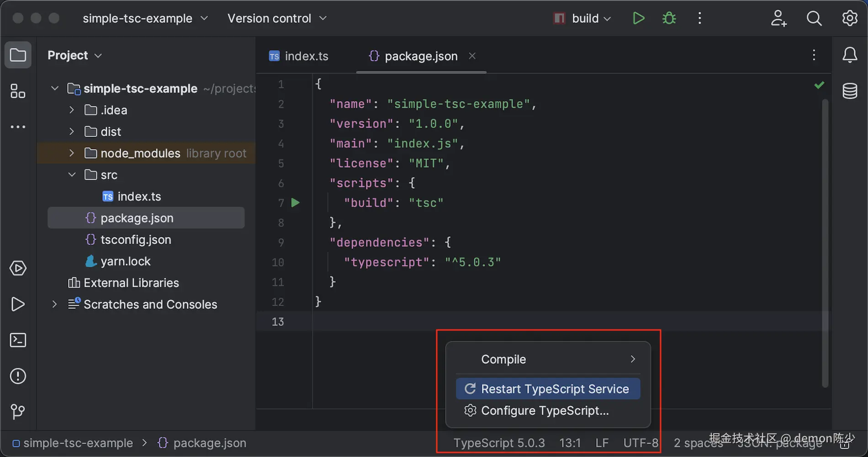Viewport: 868px width, 457px height.
Task: Toggle the Project tool window
Action: tap(18, 55)
